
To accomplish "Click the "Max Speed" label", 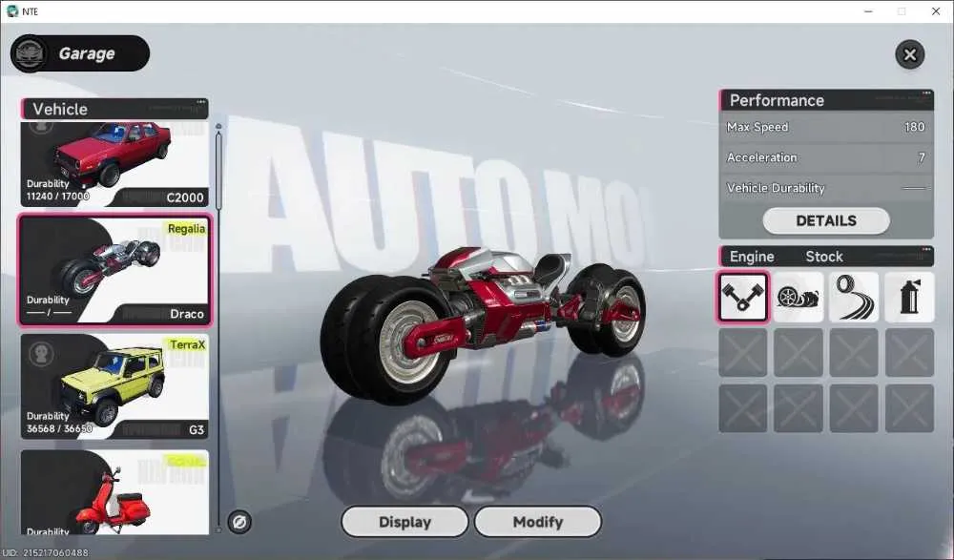I will pos(757,127).
